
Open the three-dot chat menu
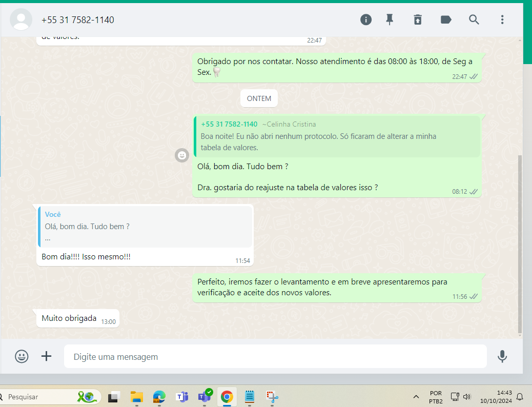click(x=502, y=19)
